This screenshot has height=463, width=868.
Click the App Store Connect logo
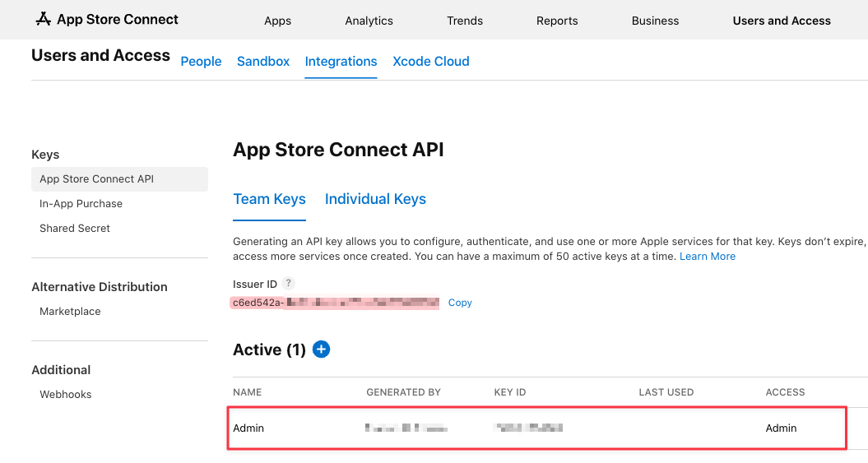point(107,20)
